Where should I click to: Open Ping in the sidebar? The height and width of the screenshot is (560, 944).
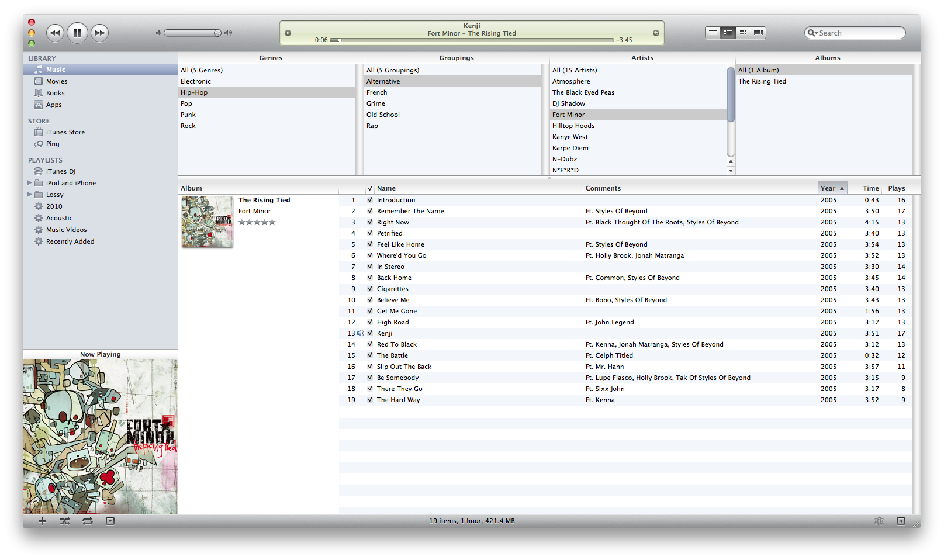(101, 144)
